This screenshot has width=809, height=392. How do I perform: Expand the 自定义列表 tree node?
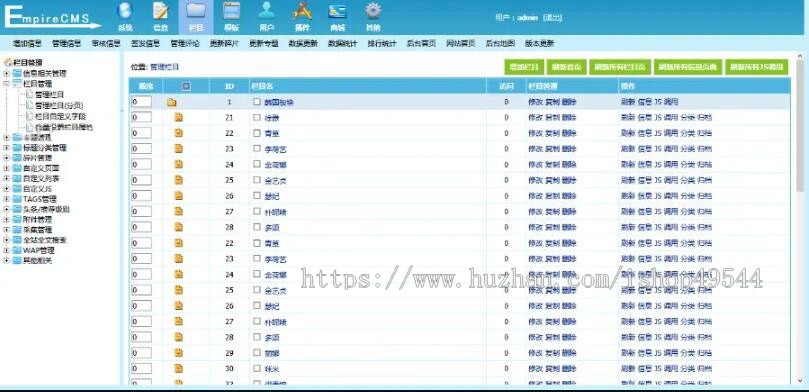6,179
